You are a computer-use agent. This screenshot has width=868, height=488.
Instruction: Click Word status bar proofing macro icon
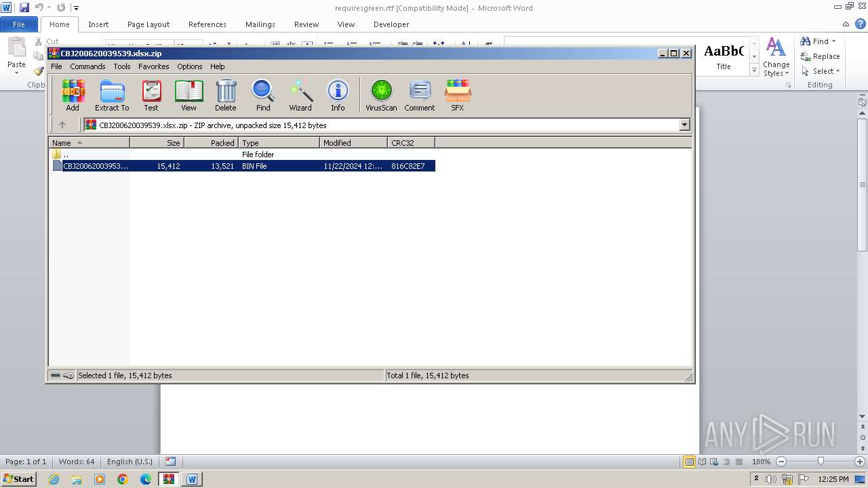[170, 462]
